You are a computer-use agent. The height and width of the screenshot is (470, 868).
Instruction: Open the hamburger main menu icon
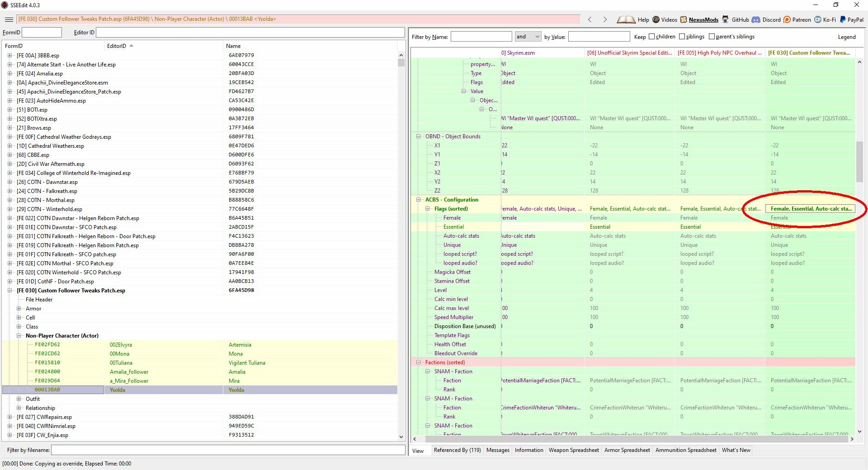click(x=9, y=19)
